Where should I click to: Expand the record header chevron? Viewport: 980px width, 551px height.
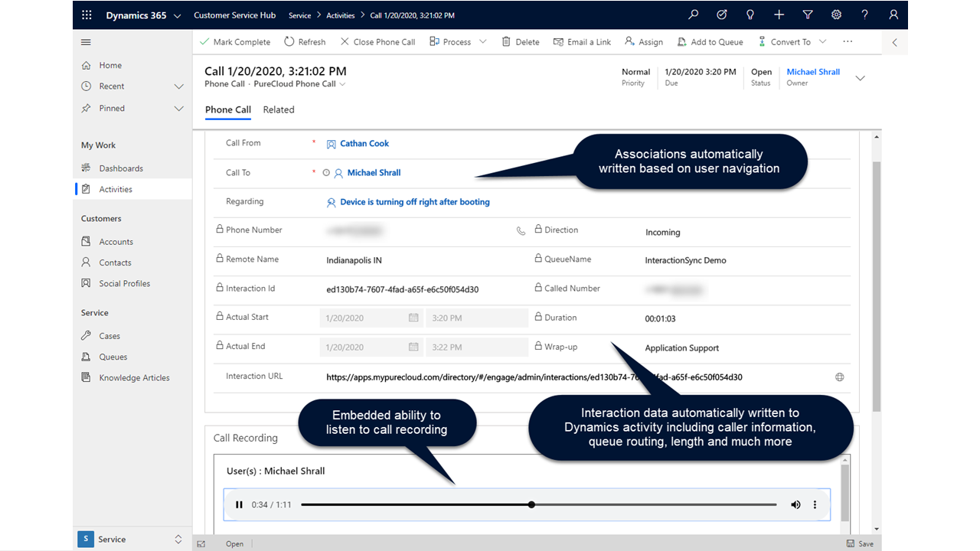click(860, 78)
